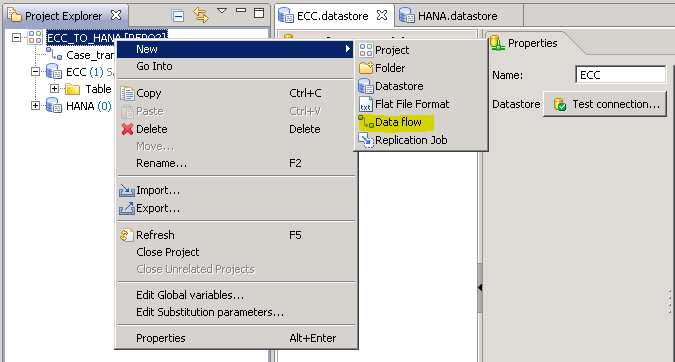
Task: Switch to HANA.datastore editor tab
Action: pyautogui.click(x=458, y=16)
